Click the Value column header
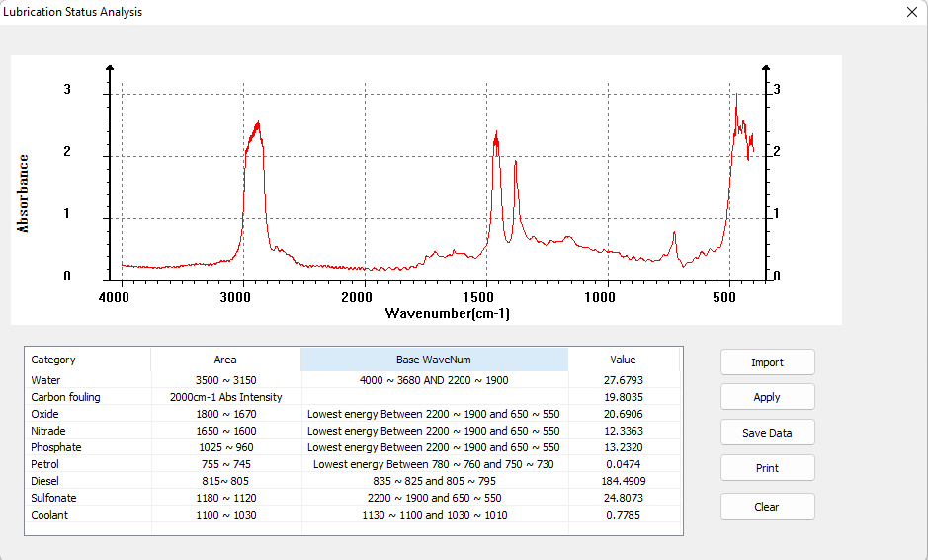The height and width of the screenshot is (560, 928). coord(623,360)
